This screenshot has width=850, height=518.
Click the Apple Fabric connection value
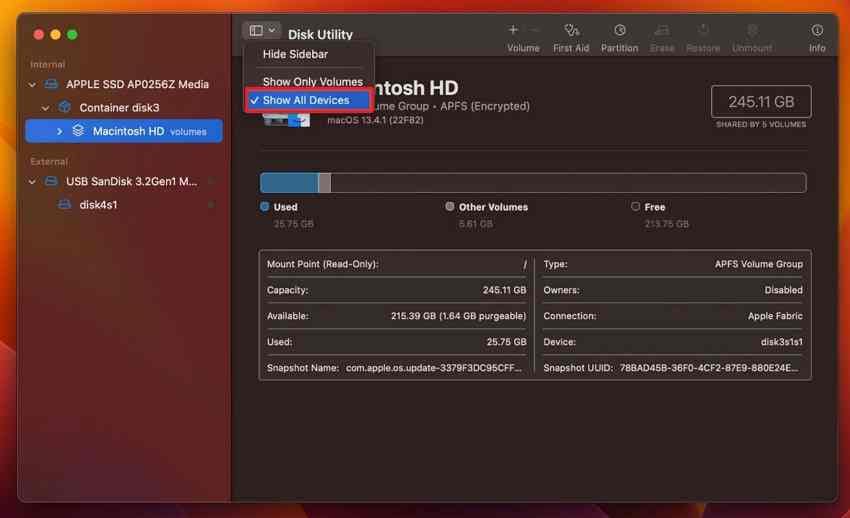(x=775, y=316)
